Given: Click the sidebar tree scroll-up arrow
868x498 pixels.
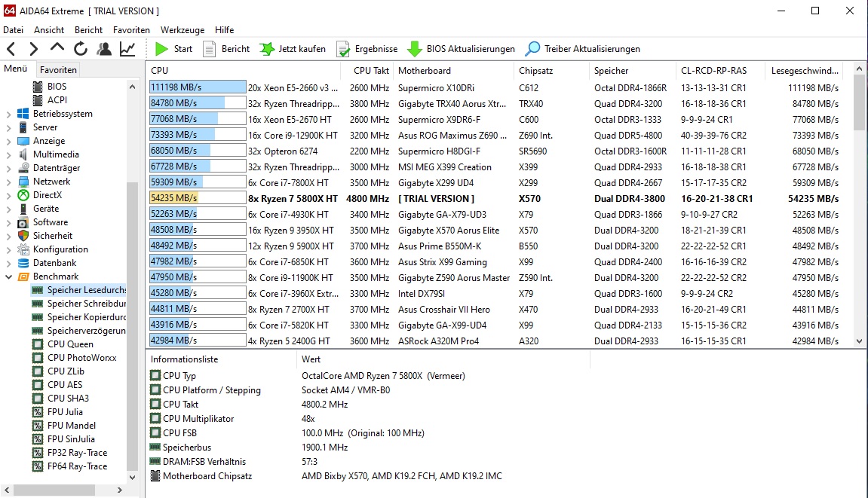Looking at the screenshot, I should coord(132,87).
